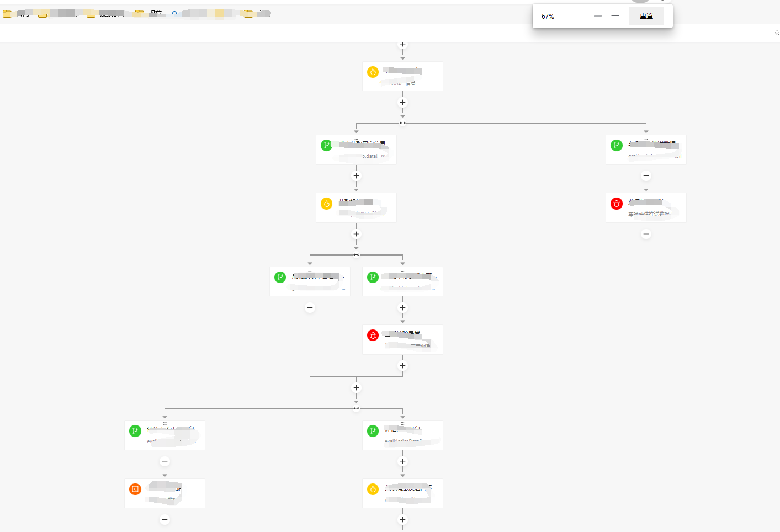
Task: Click the green branch icon on the user-info condition node
Action: click(326, 146)
